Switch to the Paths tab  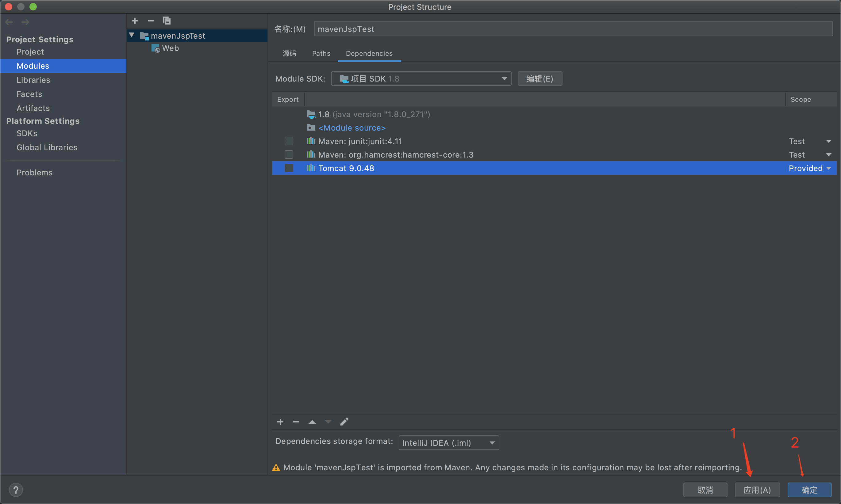click(x=321, y=53)
